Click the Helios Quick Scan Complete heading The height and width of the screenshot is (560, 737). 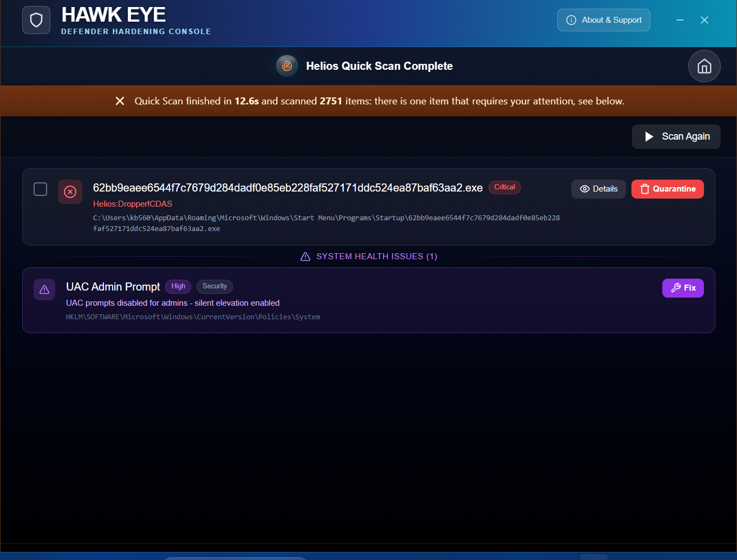pyautogui.click(x=380, y=66)
